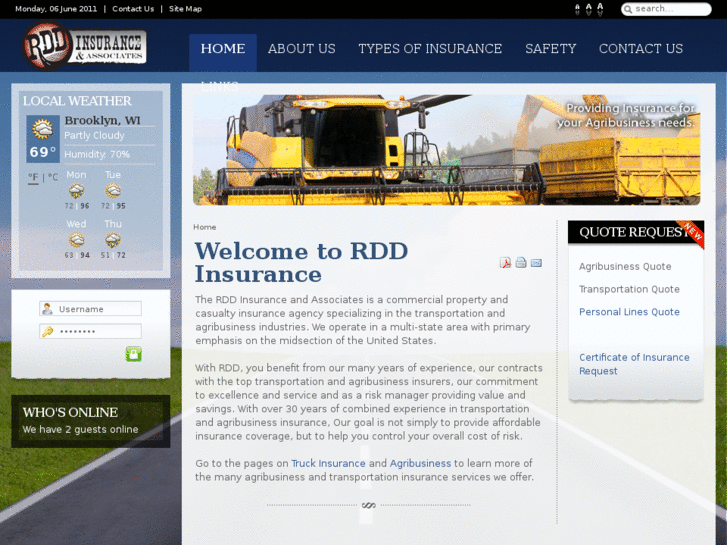
Task: Click the green lock login button
Action: tap(134, 354)
